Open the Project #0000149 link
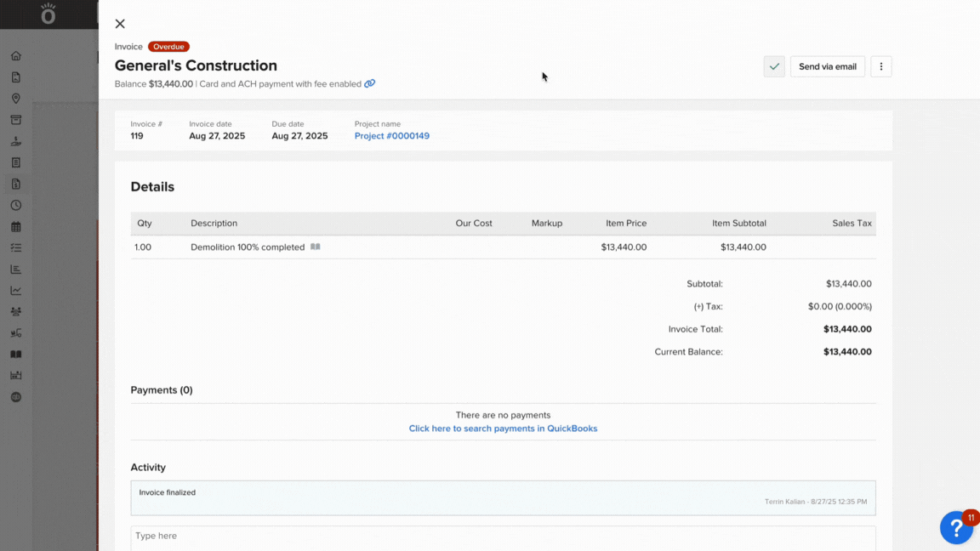 pyautogui.click(x=392, y=135)
